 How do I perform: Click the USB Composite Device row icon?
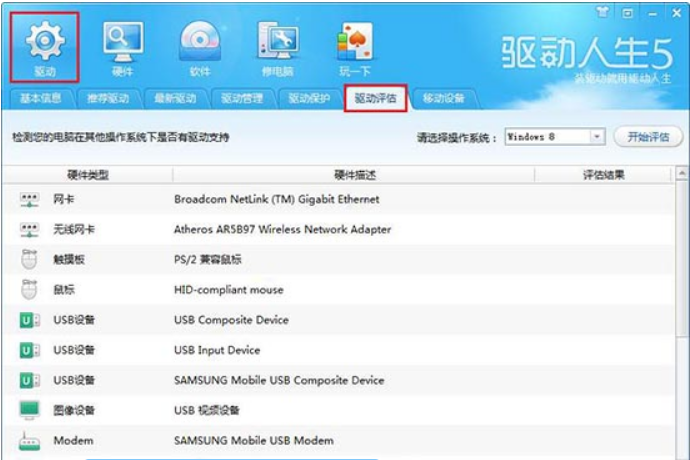(29, 320)
